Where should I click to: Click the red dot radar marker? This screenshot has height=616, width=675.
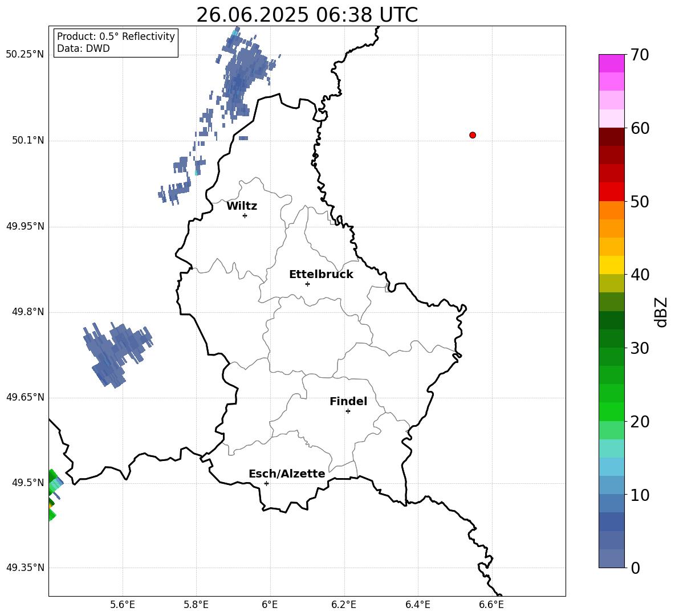[473, 135]
